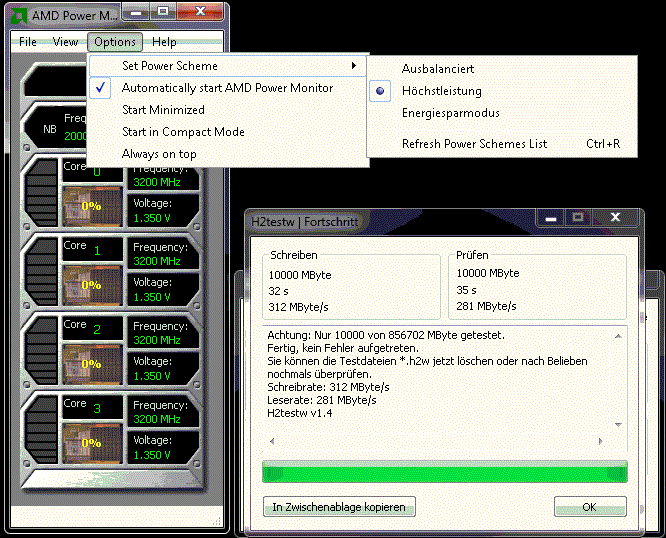Click Core 3 usage chip image
The width and height of the screenshot is (666, 538).
pos(92,443)
